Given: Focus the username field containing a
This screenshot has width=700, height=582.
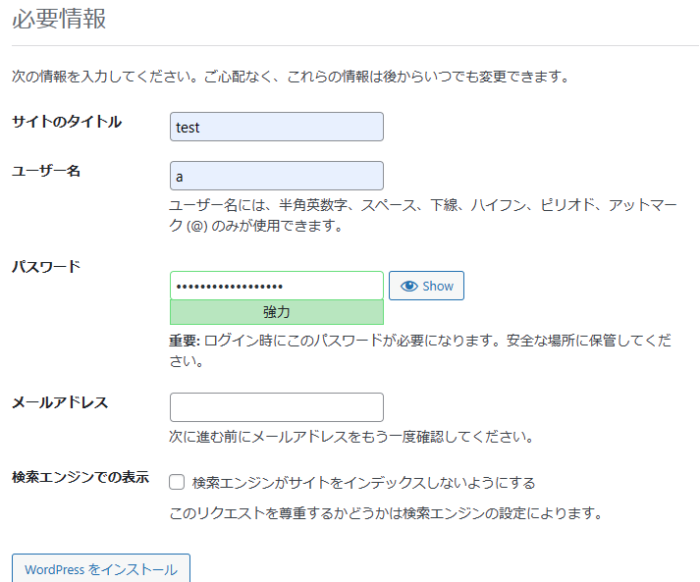Looking at the screenshot, I should coord(277,176).
